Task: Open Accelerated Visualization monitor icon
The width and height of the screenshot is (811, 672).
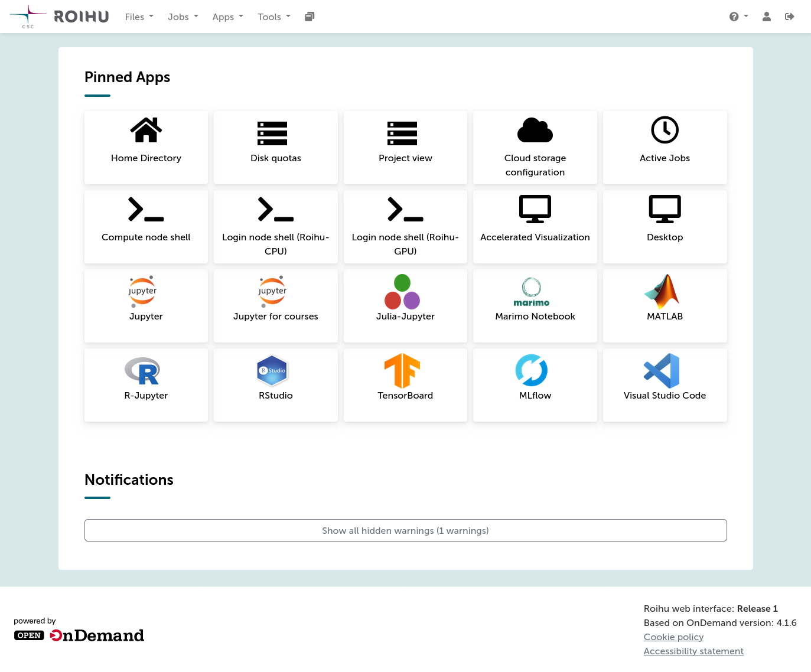Action: (535, 209)
